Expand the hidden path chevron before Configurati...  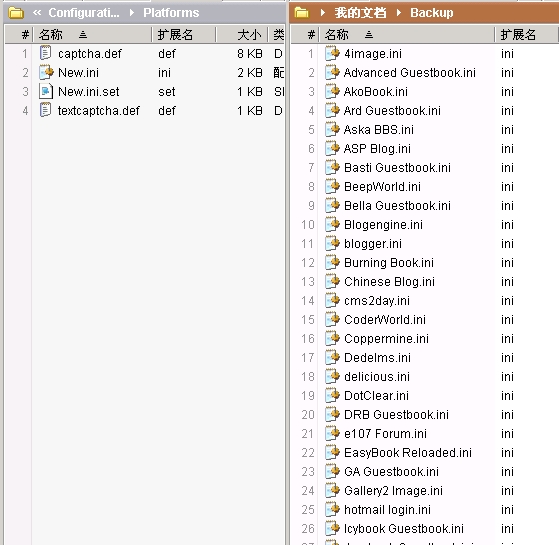(37, 13)
